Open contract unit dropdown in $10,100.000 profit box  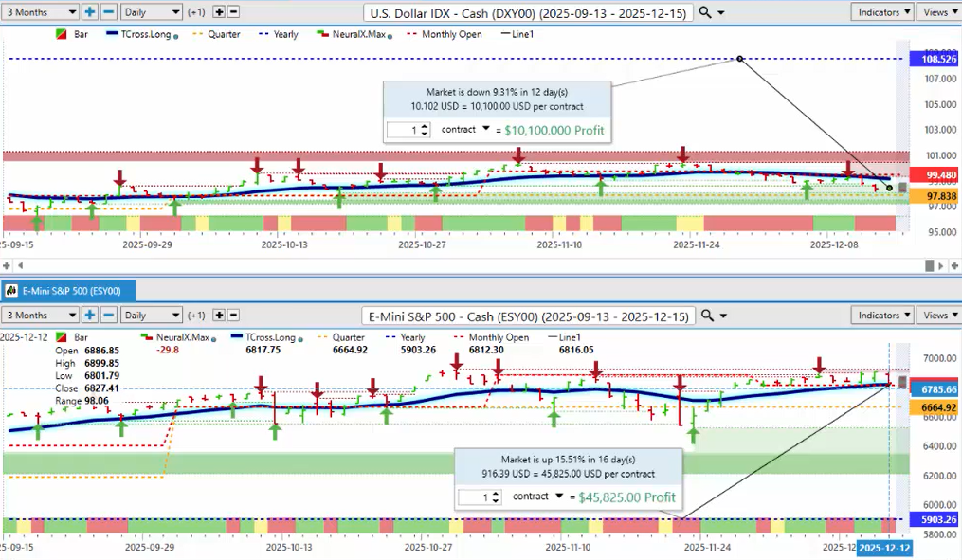click(x=486, y=129)
